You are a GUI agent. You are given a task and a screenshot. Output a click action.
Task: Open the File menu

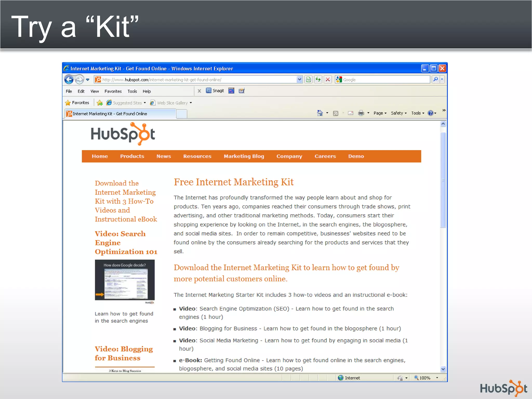[x=69, y=91]
